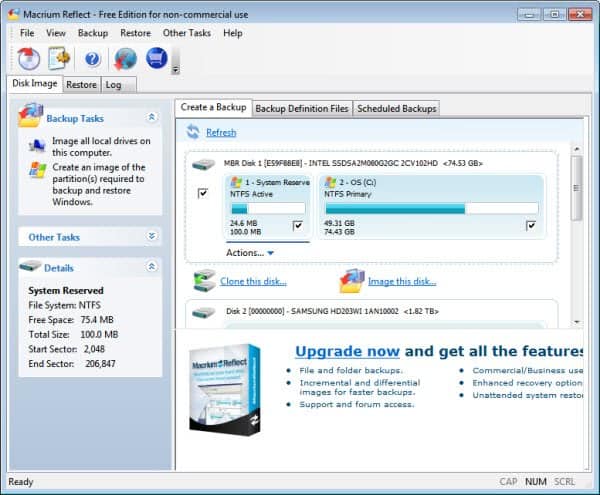The width and height of the screenshot is (600, 495).
Task: Click the Free Space 75.4 MB detail
Action: click(71, 320)
